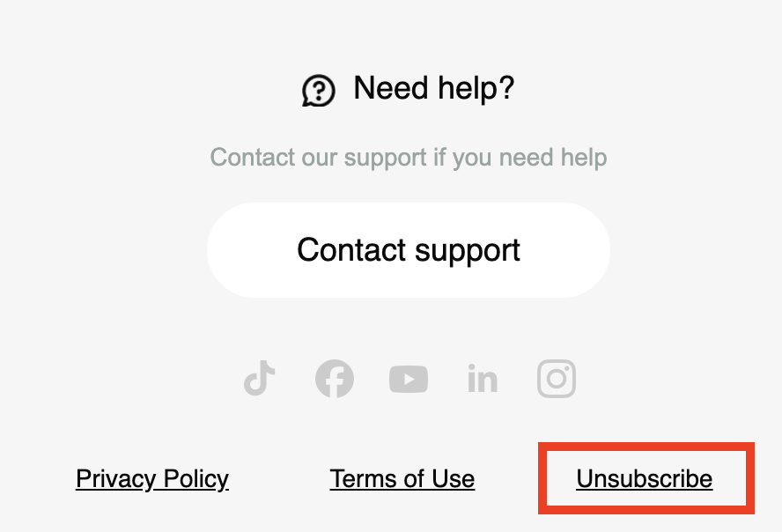782x532 pixels.
Task: Click the Unsubscribe link
Action: 645,479
